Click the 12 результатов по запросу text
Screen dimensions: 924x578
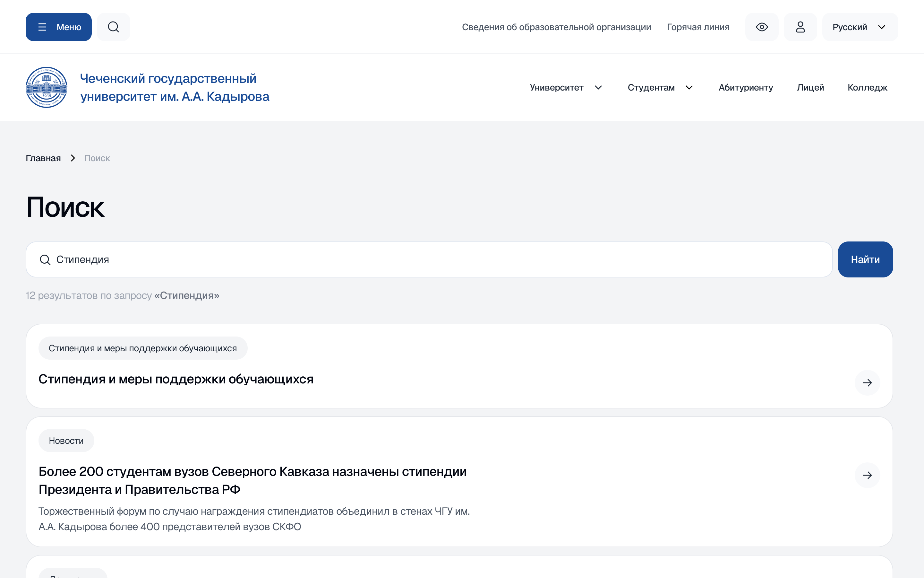[x=123, y=295]
